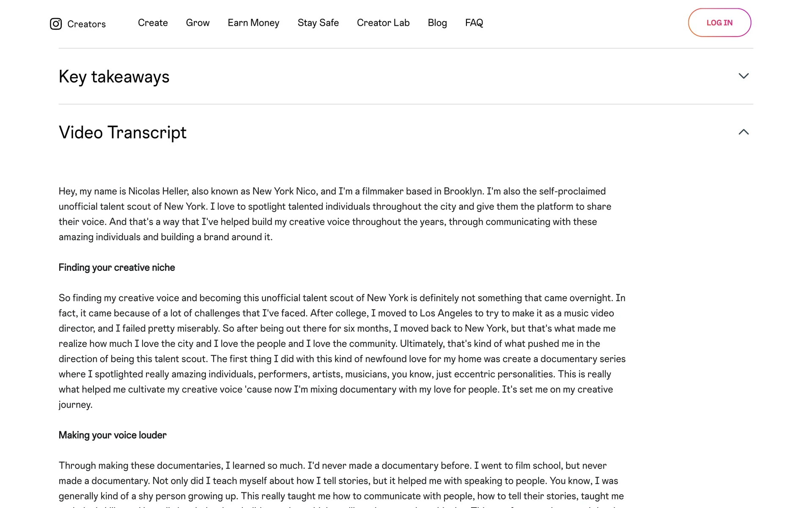Open the Create menu
The height and width of the screenshot is (508, 812).
153,23
